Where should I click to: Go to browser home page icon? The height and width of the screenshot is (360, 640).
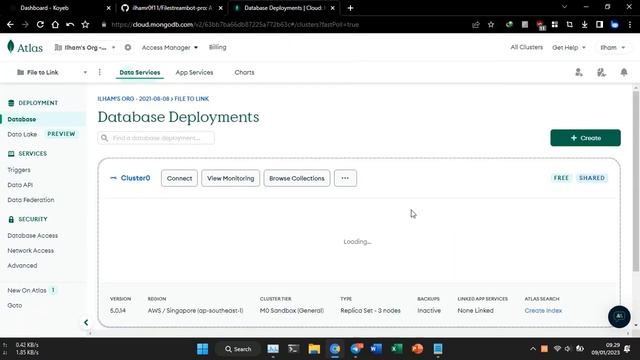[x=55, y=24]
